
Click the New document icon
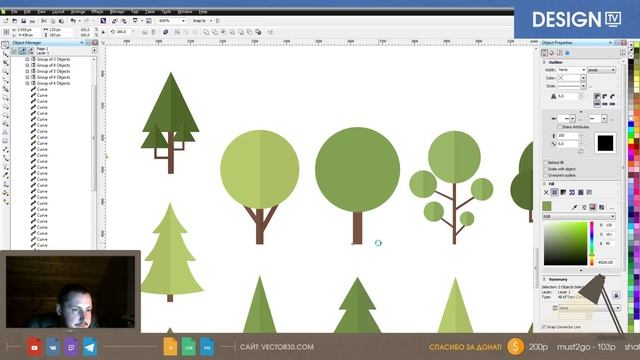point(6,21)
